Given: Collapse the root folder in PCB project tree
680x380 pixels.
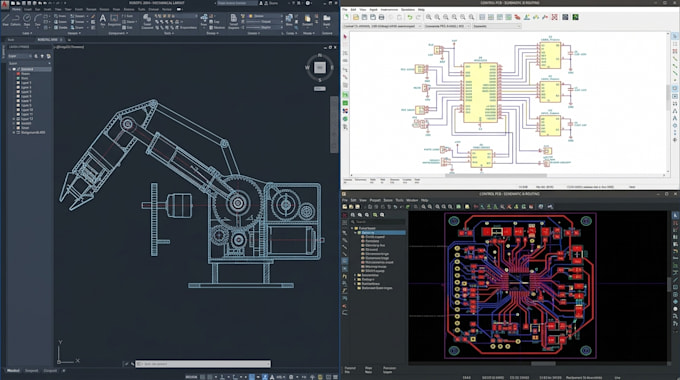Looking at the screenshot, I should tap(352, 228).
